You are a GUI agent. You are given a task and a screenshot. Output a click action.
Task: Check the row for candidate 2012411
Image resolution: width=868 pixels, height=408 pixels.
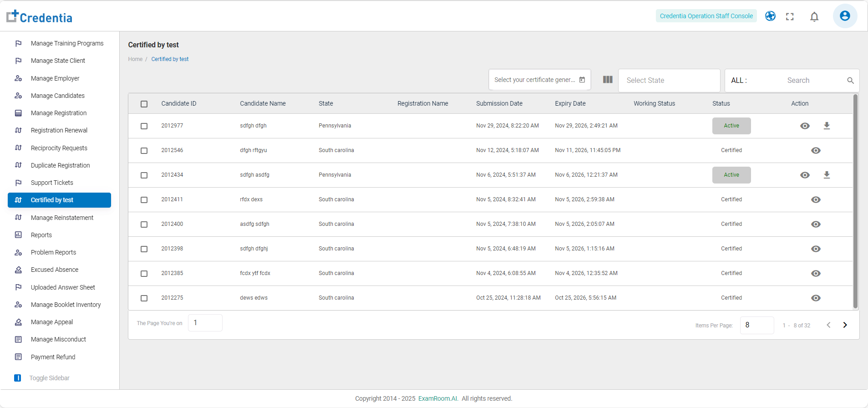[x=144, y=199]
